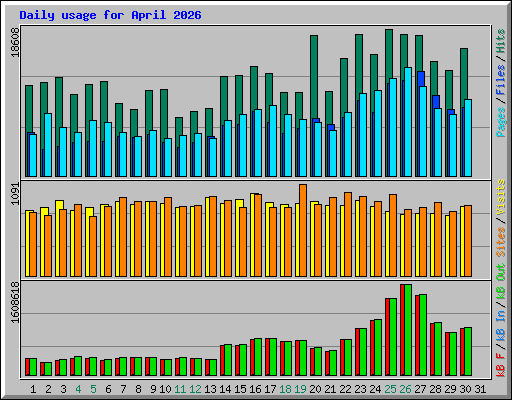Select day 8 on the x-axis

click(x=138, y=389)
